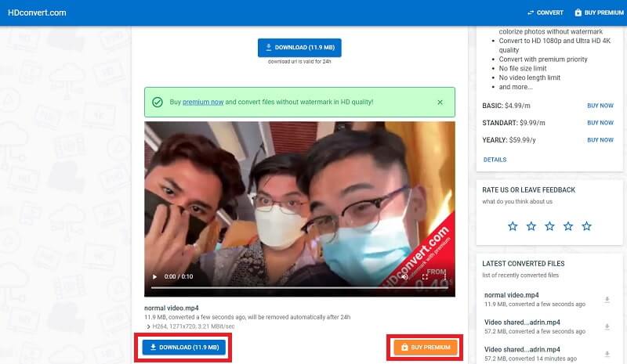
Task: Play the converted video preview
Action: pos(154,276)
